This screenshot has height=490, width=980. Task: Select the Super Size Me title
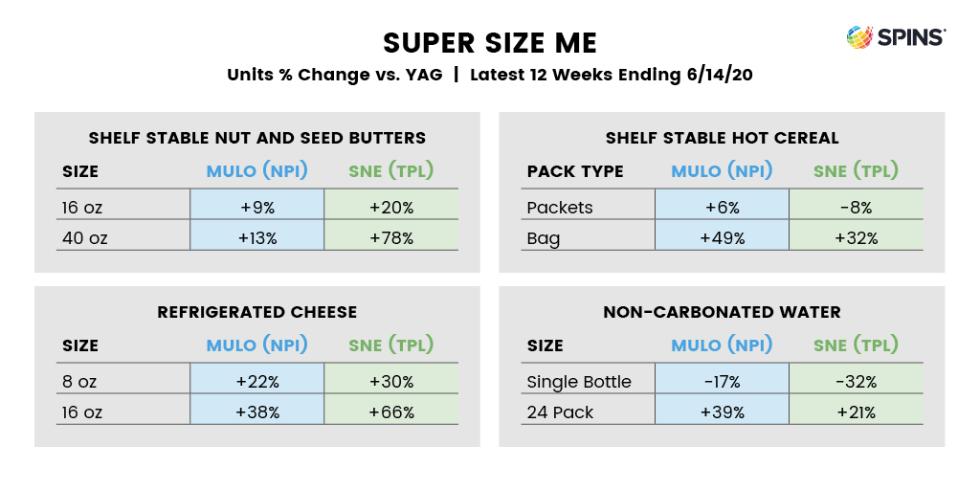[x=490, y=43]
